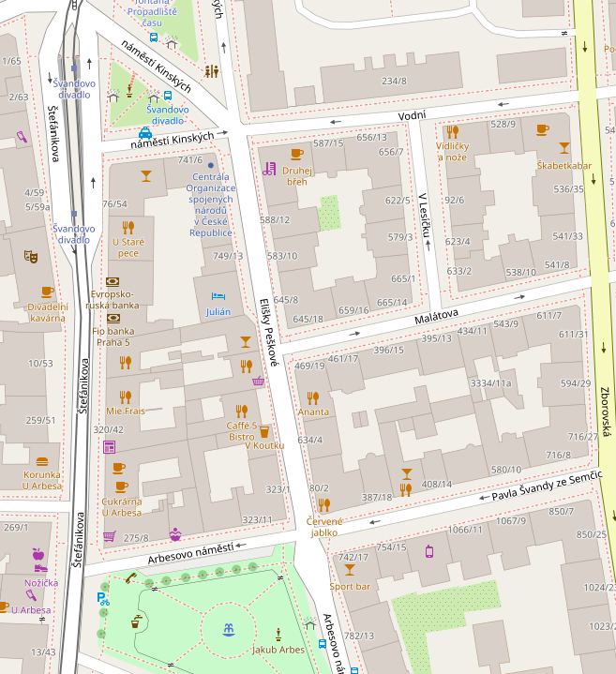Click house number 3334/11a
Image resolution: width=616 pixels, height=674 pixels.
490,383
